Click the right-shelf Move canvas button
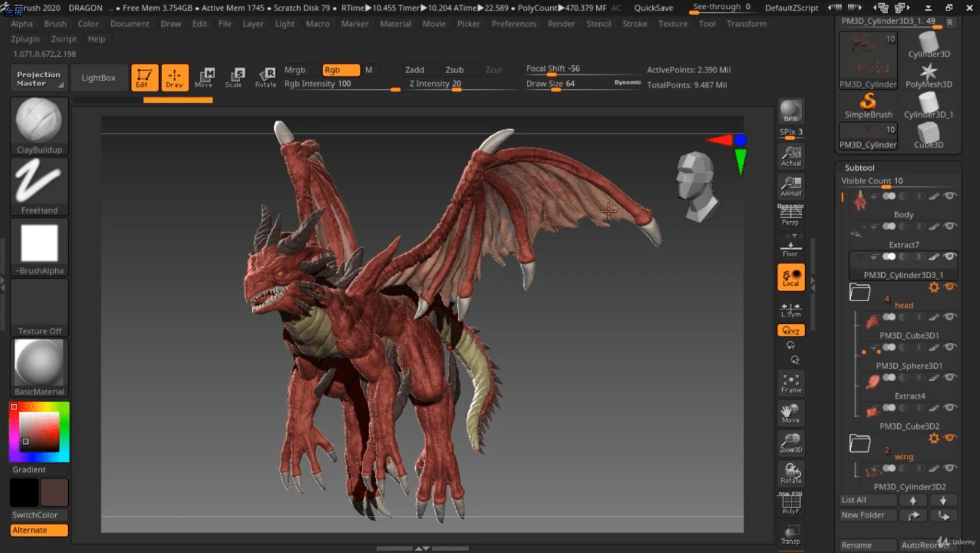 point(791,414)
